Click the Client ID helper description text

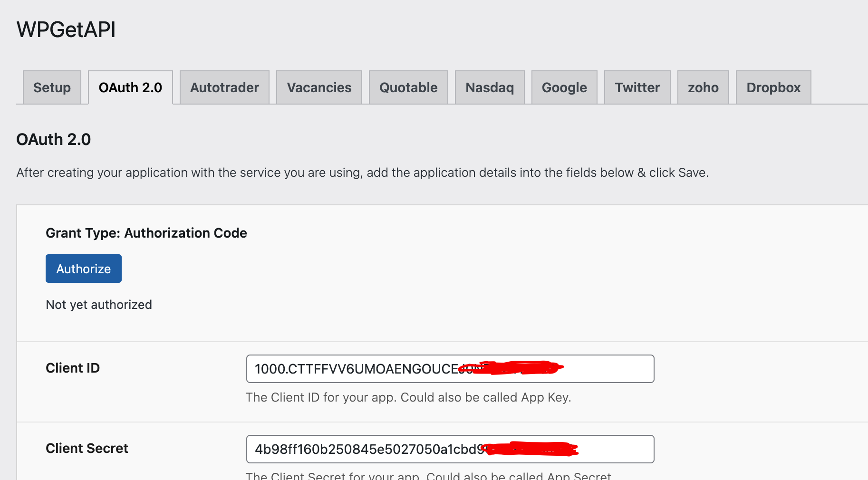[x=408, y=397]
